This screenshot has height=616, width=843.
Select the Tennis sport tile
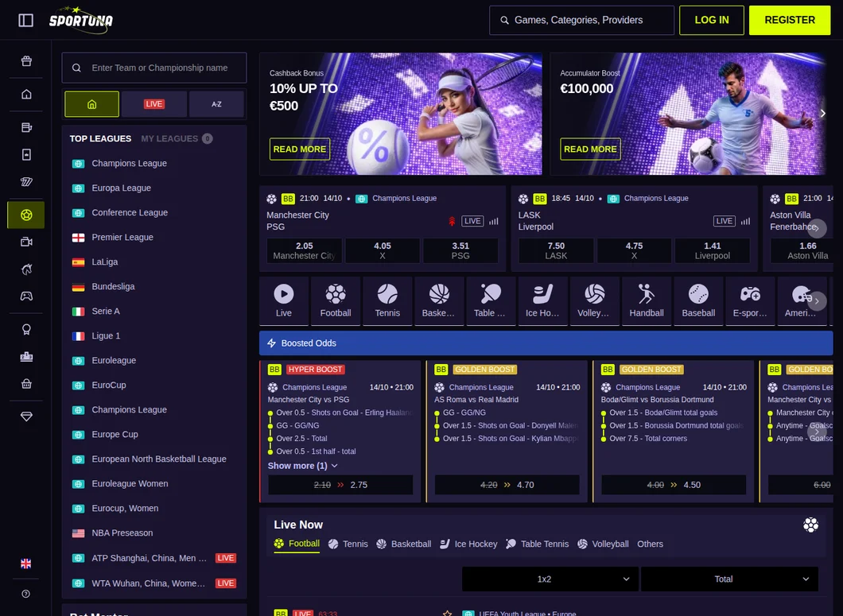(387, 301)
